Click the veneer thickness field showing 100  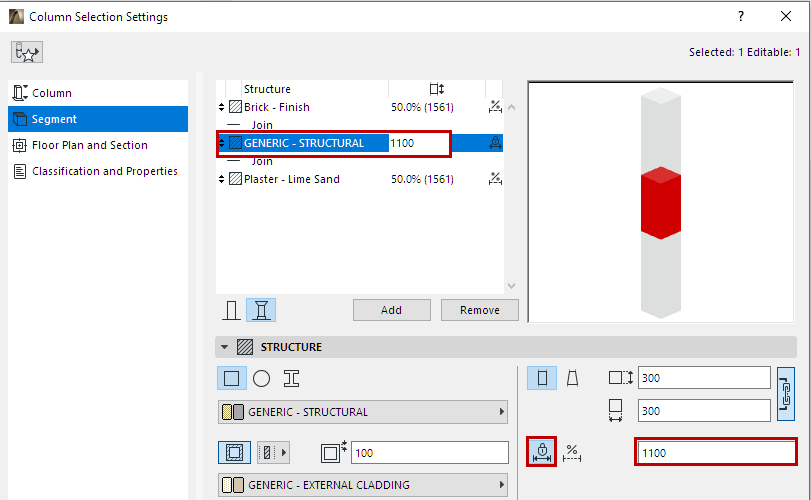coord(430,453)
